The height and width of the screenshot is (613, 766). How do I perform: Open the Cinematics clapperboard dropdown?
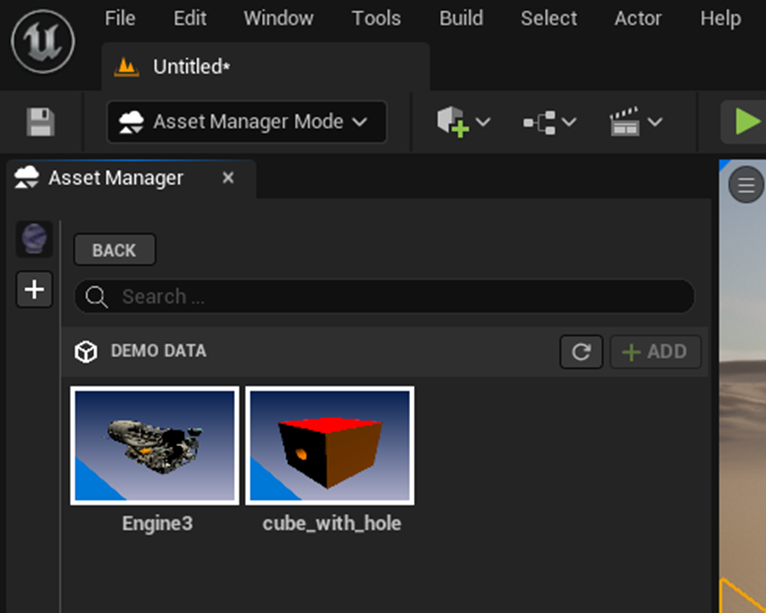click(x=636, y=122)
